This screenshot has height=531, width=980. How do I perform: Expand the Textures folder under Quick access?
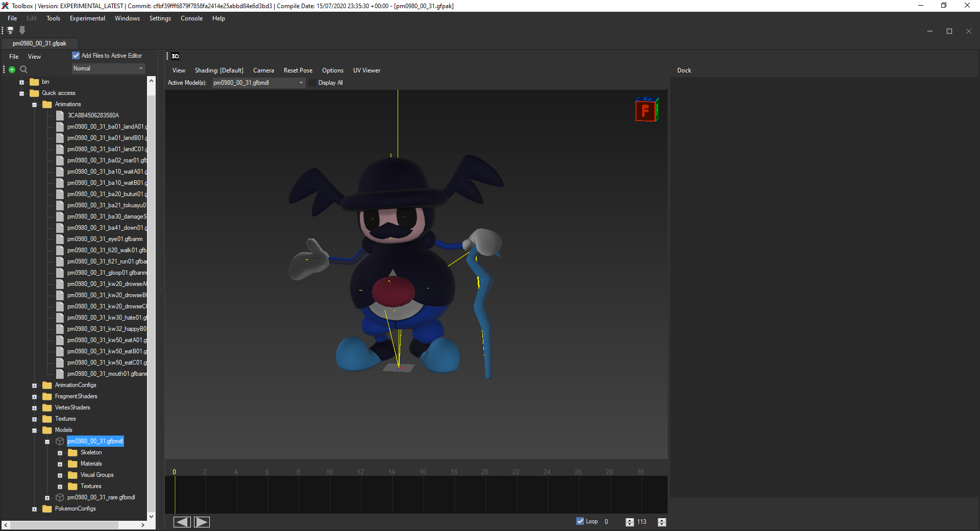[35, 419]
